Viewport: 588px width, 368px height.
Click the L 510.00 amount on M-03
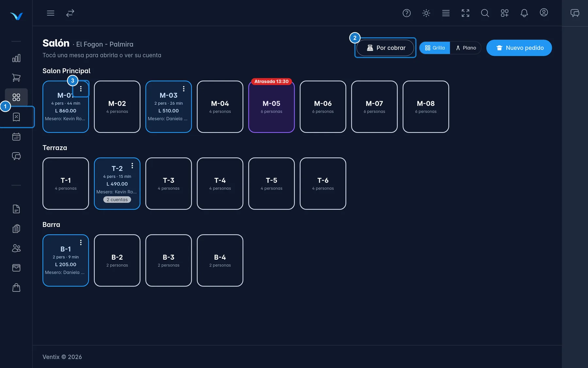[169, 111]
